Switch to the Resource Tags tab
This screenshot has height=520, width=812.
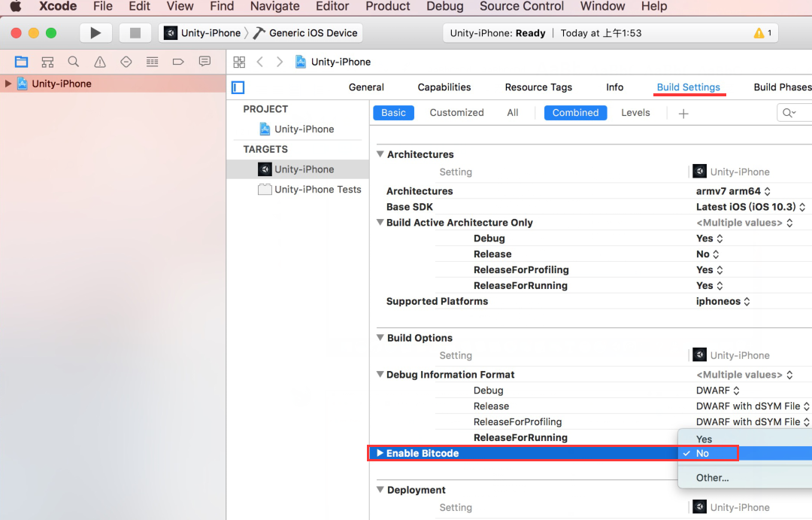click(x=538, y=87)
